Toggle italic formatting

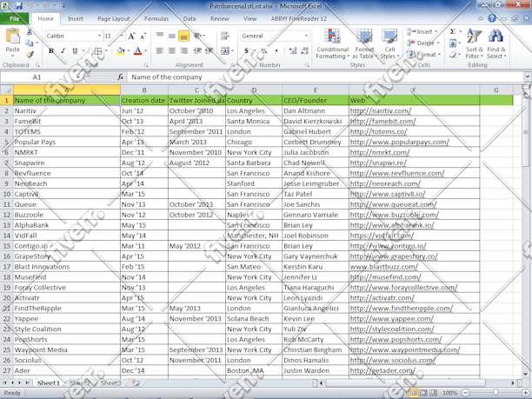[x=63, y=51]
